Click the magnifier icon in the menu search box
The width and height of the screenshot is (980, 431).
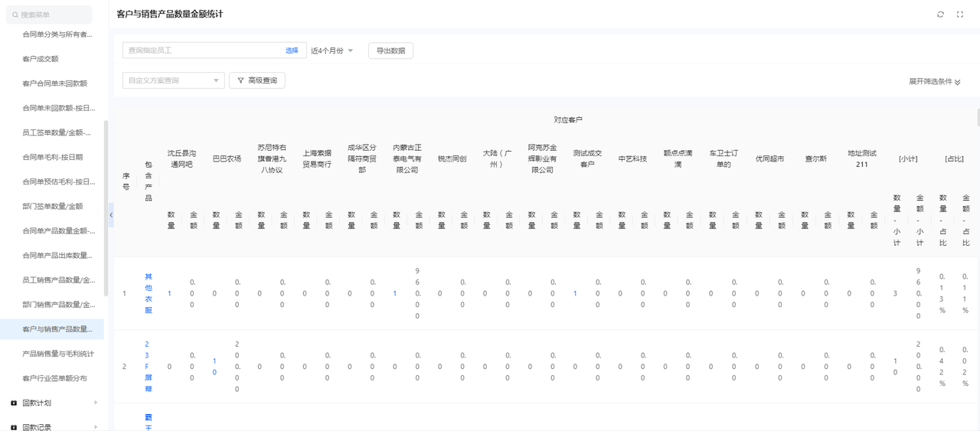(15, 15)
